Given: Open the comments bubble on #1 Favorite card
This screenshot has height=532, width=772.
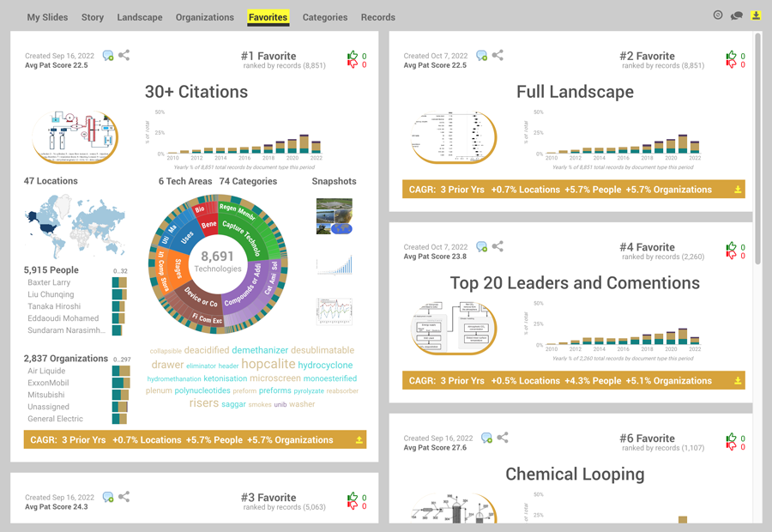Looking at the screenshot, I should [x=107, y=55].
